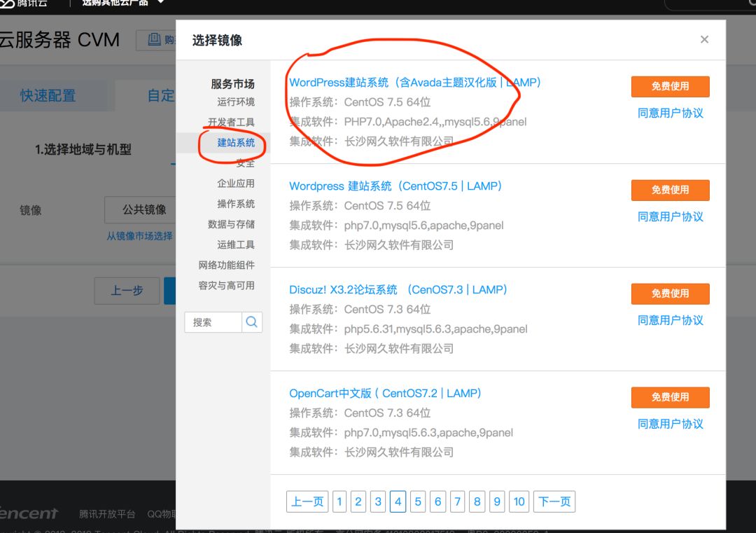
Task: Close the 选择镜像 dialog
Action: [x=704, y=39]
